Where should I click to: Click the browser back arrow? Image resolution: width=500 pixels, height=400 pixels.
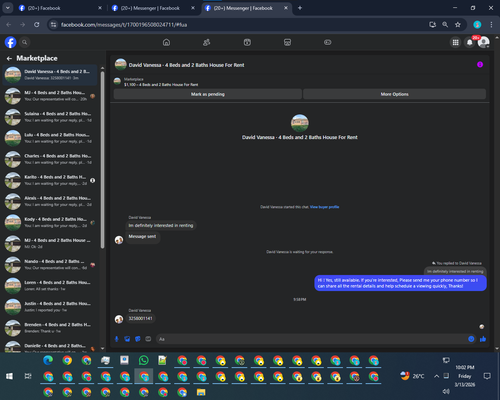[9, 25]
